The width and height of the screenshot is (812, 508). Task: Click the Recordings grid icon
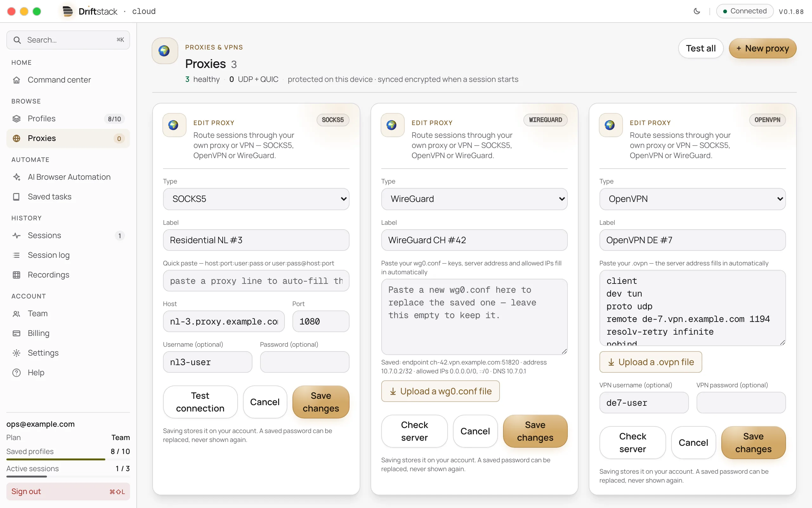click(x=16, y=275)
